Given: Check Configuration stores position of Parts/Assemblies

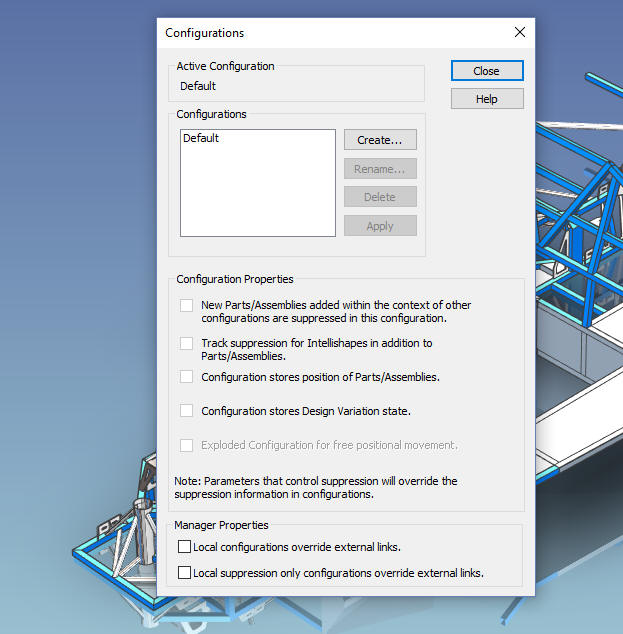Looking at the screenshot, I should coord(186,377).
